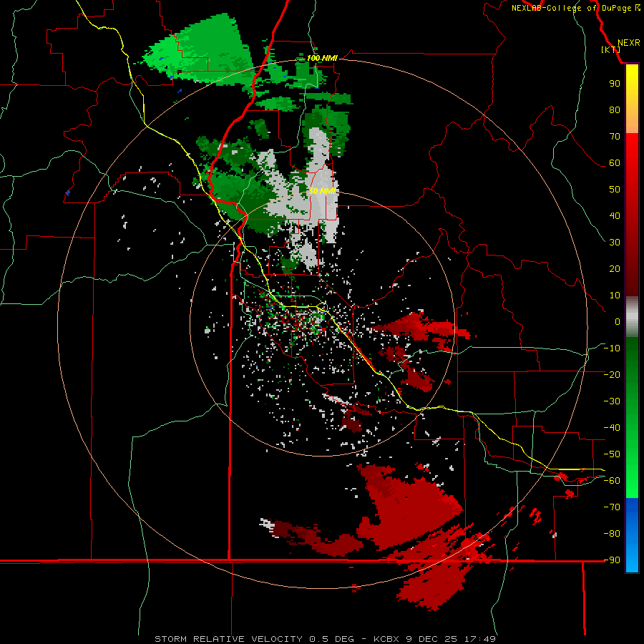Click the "0.5 DEG" elevation text in footer
This screenshot has width=644, height=644.
pos(331,639)
